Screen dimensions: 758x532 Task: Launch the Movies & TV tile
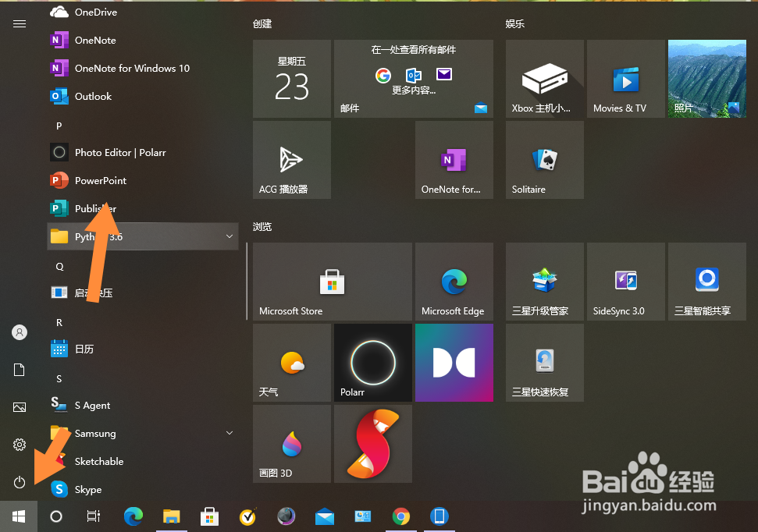(626, 79)
